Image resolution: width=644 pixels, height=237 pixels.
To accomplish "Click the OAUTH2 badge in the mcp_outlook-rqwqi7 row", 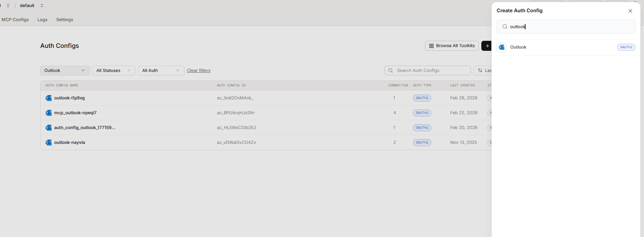I will click(x=422, y=113).
